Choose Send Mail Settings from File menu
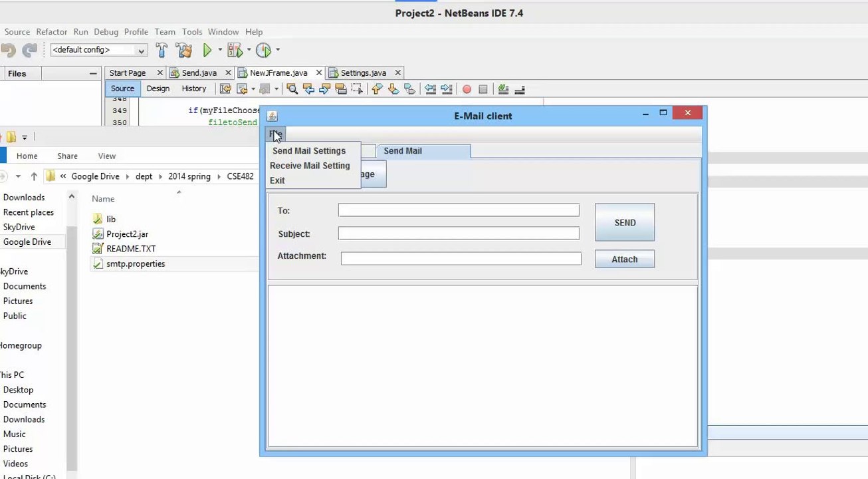The image size is (868, 479). [309, 151]
